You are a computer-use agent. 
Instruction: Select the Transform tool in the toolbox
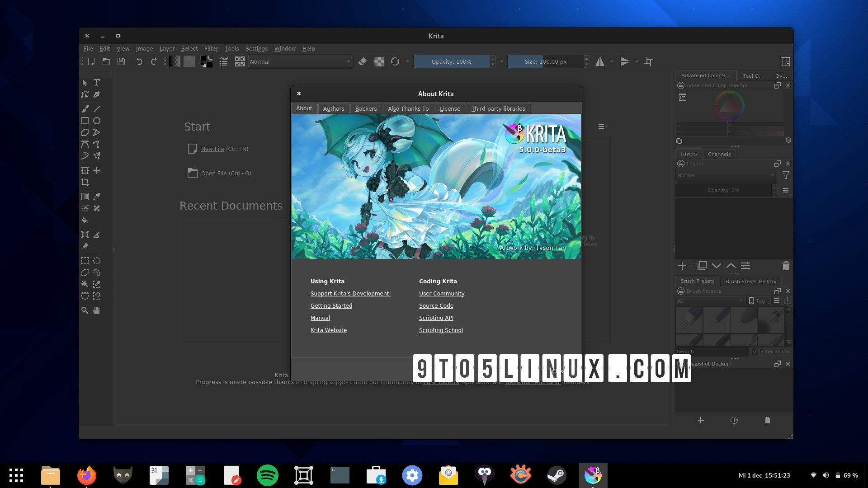pos(84,170)
